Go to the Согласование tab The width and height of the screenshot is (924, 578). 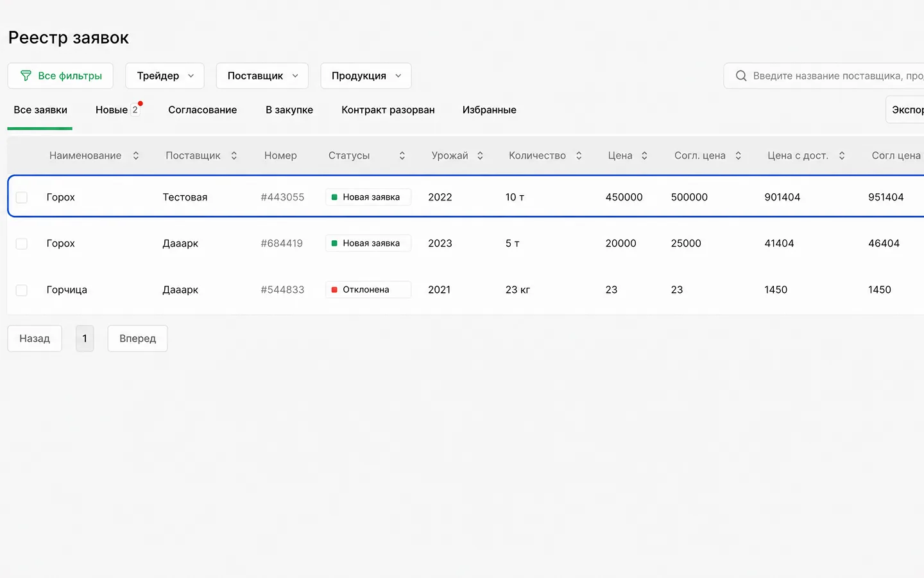coord(203,110)
